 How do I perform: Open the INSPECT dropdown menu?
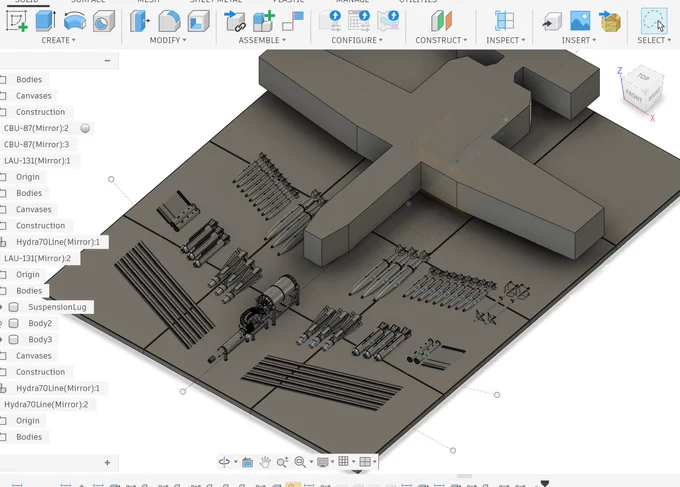(506, 40)
